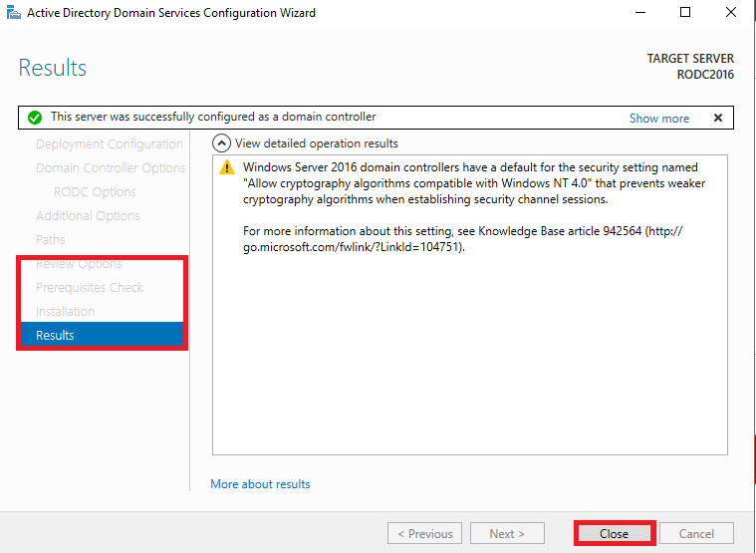Select the Prerequisites Check step

pos(90,287)
